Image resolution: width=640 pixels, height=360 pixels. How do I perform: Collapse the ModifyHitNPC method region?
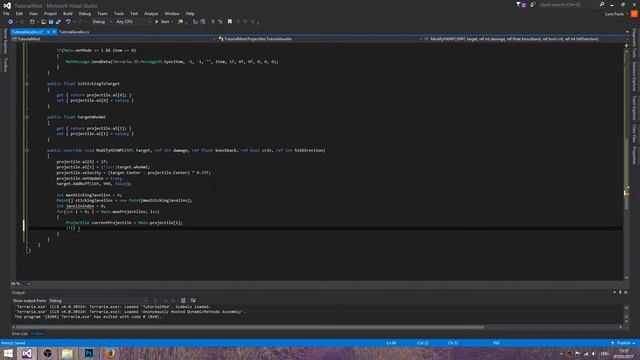[x=27, y=151]
